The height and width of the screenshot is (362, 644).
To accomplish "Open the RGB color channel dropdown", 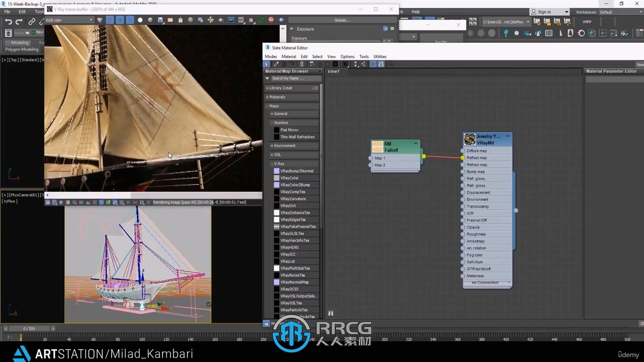I will [x=69, y=20].
